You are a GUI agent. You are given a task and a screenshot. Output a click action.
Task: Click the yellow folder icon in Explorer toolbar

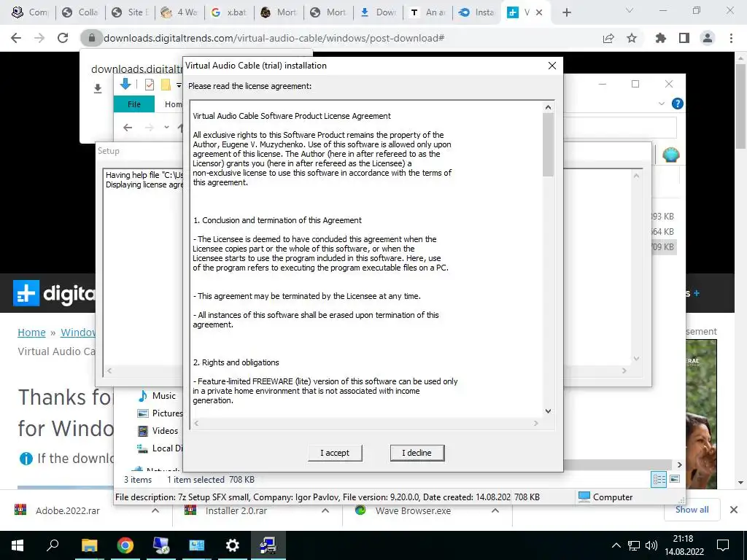point(166,85)
